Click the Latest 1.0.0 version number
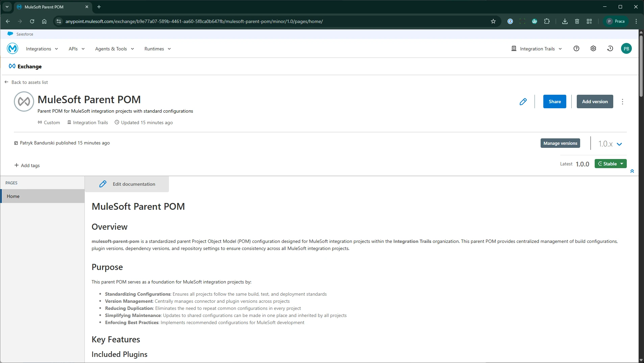 (x=583, y=164)
